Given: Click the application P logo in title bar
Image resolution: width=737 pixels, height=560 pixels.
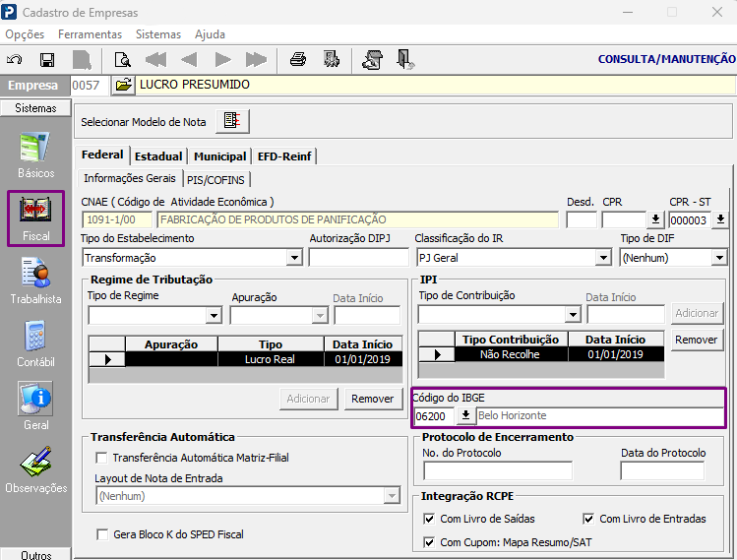Looking at the screenshot, I should click(9, 12).
